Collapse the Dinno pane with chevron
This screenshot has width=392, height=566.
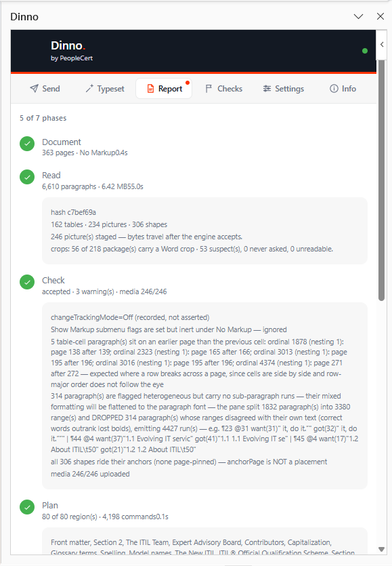[358, 16]
